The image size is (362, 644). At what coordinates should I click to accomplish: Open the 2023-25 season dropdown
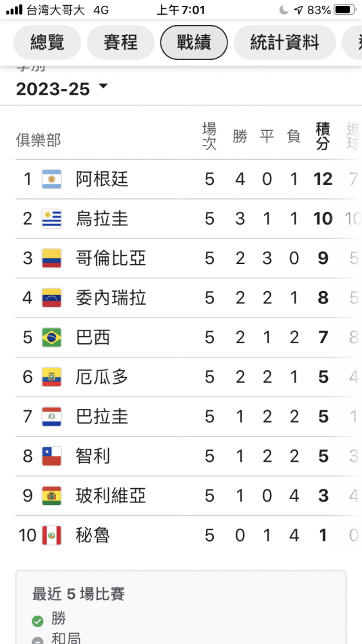click(62, 88)
